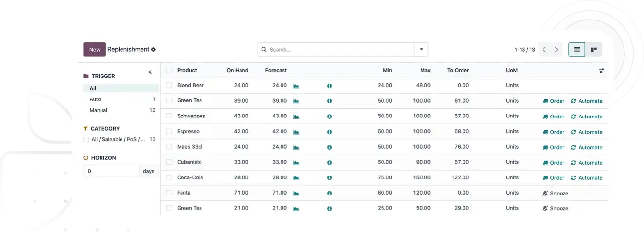644x234 pixels.
Task: Open the Replenishment settings gear icon
Action: 153,50
